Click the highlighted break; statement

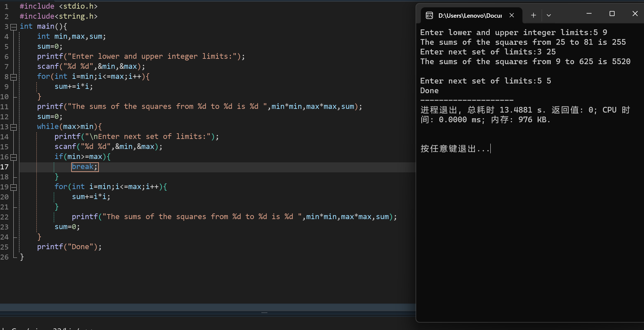tap(85, 167)
